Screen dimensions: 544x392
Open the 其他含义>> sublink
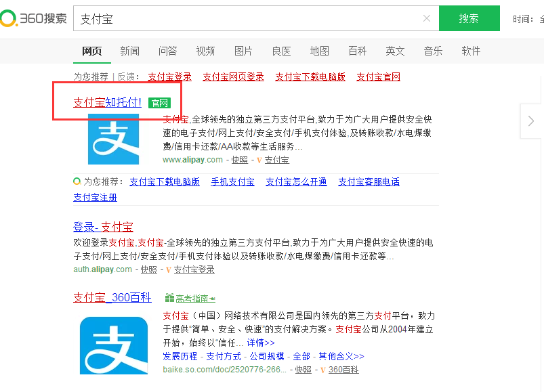(x=341, y=356)
